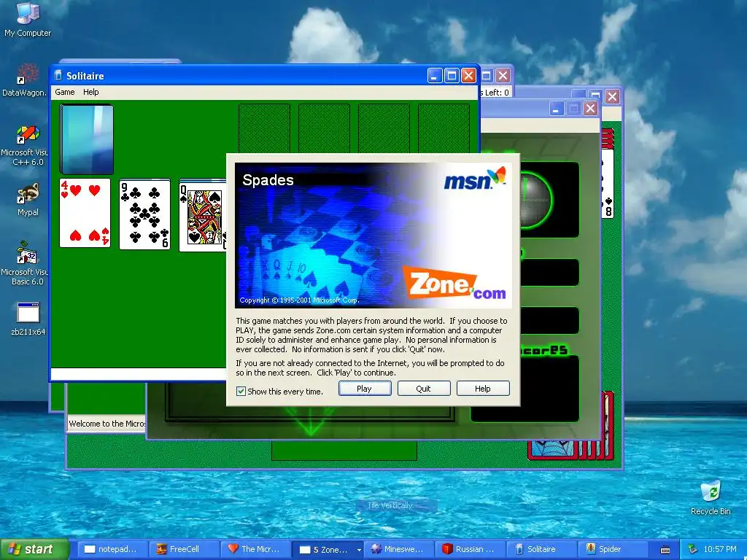Open the Start menu
This screenshot has width=747, height=560.
[x=34, y=549]
